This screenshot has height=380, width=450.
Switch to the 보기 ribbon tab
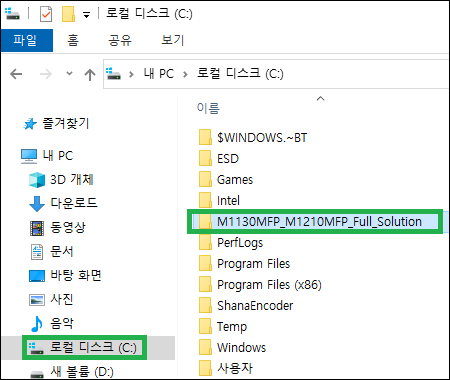coord(173,40)
